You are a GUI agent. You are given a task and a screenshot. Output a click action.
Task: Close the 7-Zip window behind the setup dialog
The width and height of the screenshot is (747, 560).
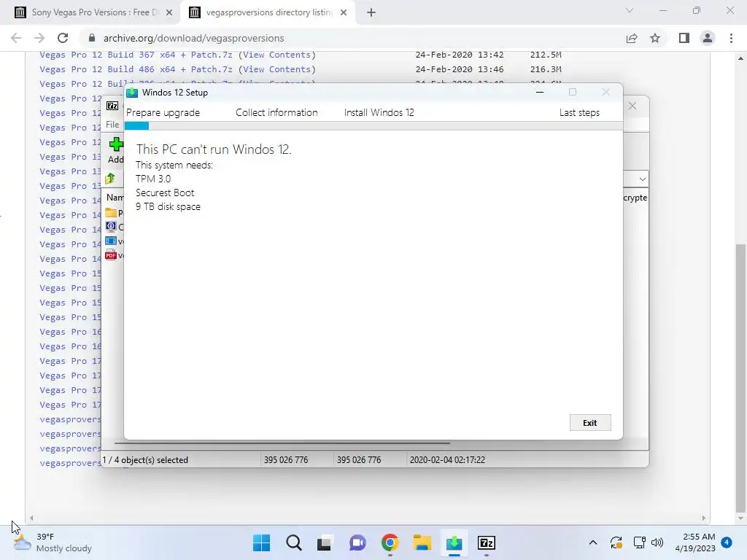point(632,106)
